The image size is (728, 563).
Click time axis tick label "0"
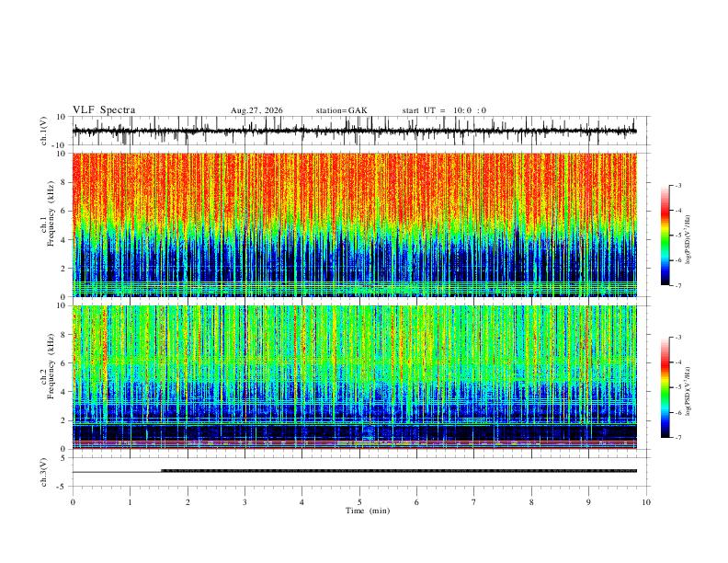[73, 502]
